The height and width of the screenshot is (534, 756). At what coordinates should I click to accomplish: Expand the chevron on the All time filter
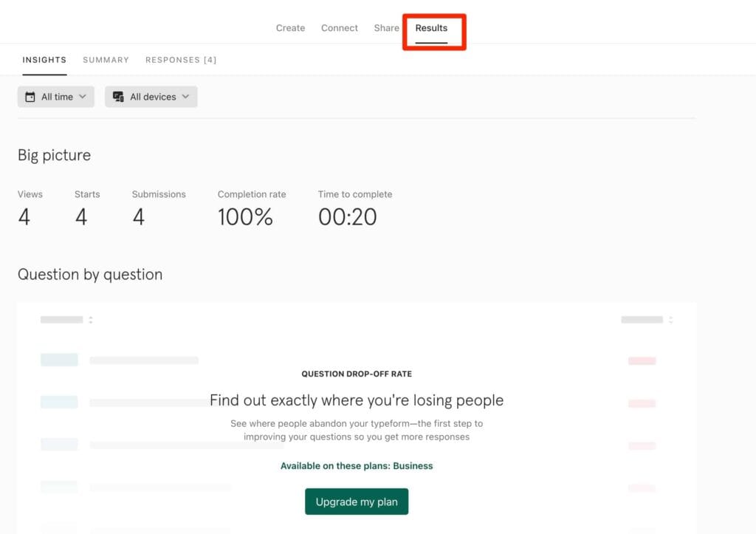pyautogui.click(x=82, y=96)
